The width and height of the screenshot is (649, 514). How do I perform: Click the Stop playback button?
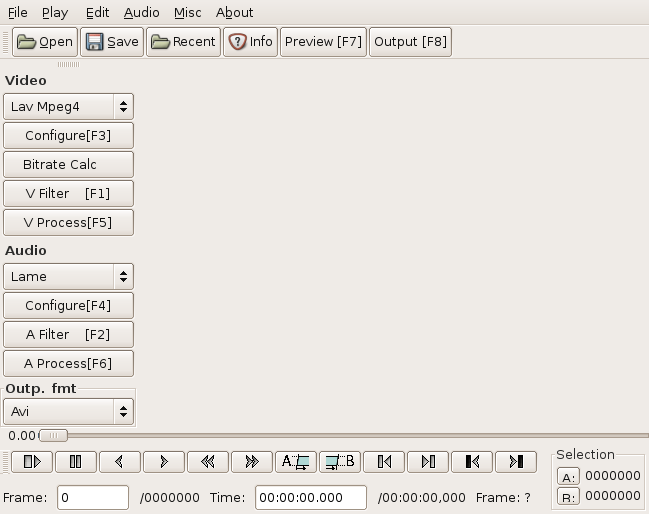click(x=76, y=461)
